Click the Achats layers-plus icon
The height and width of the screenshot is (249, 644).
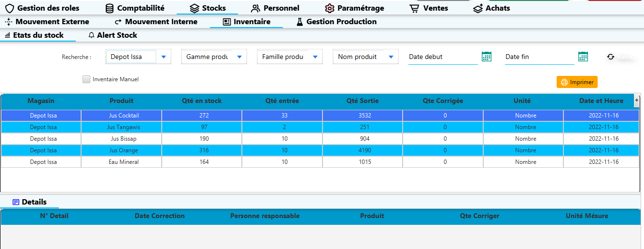478,8
